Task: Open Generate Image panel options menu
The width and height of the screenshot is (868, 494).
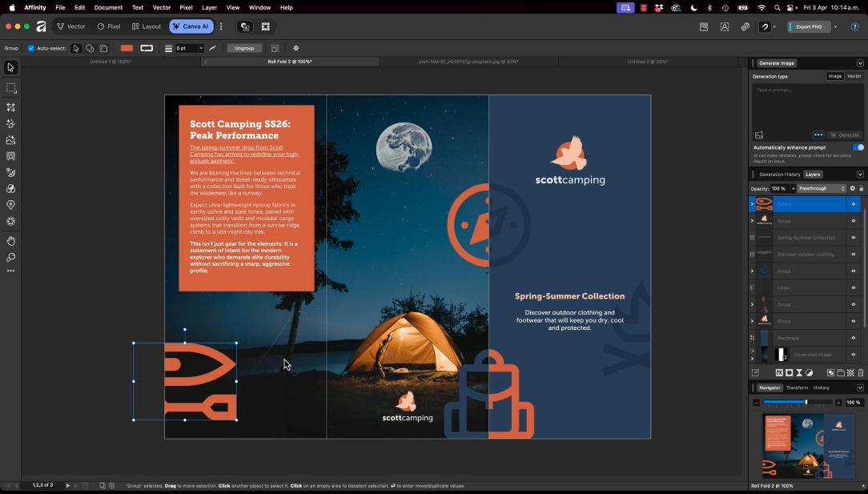Action: point(860,63)
